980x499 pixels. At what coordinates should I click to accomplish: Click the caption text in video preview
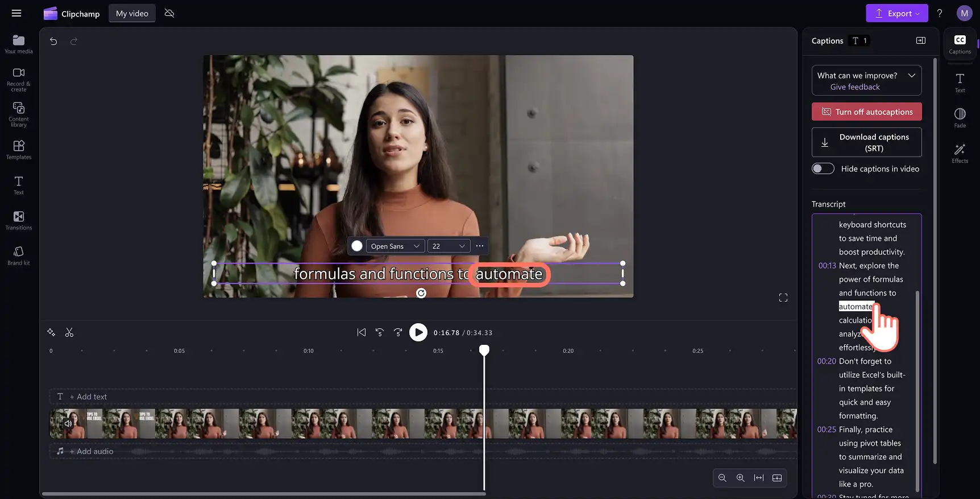click(x=418, y=274)
